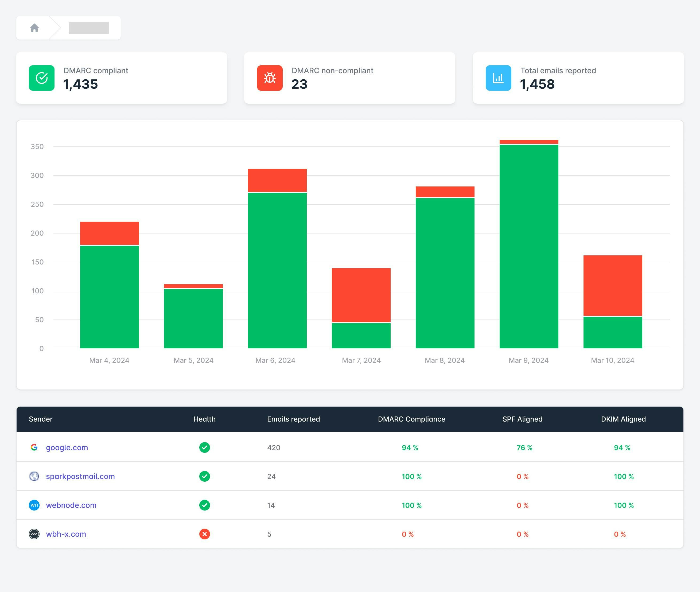Click the red non-compliant bar for Mar 6, 2024
This screenshot has height=592, width=700.
[x=277, y=180]
